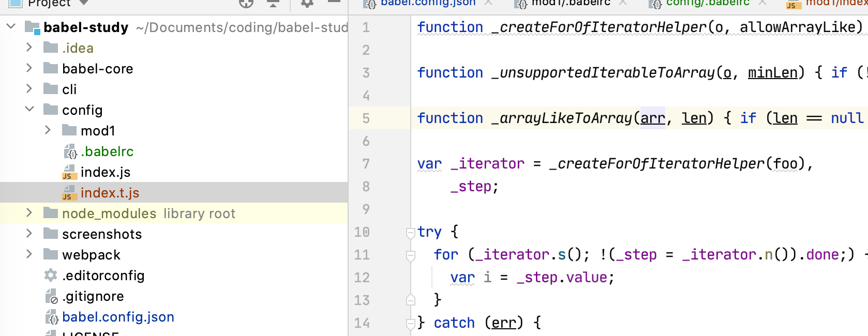Toggle fold marker on line 13 closing brace
The width and height of the screenshot is (868, 336).
coord(411,300)
